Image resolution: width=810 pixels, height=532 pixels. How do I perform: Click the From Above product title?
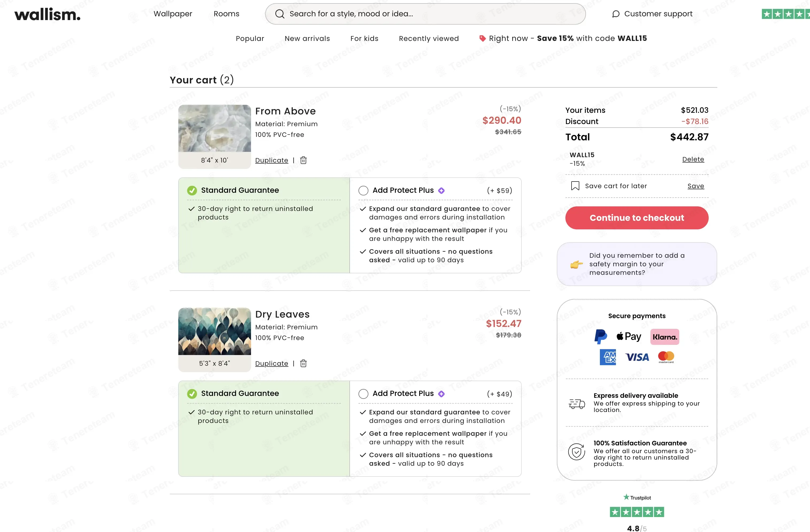pos(285,111)
